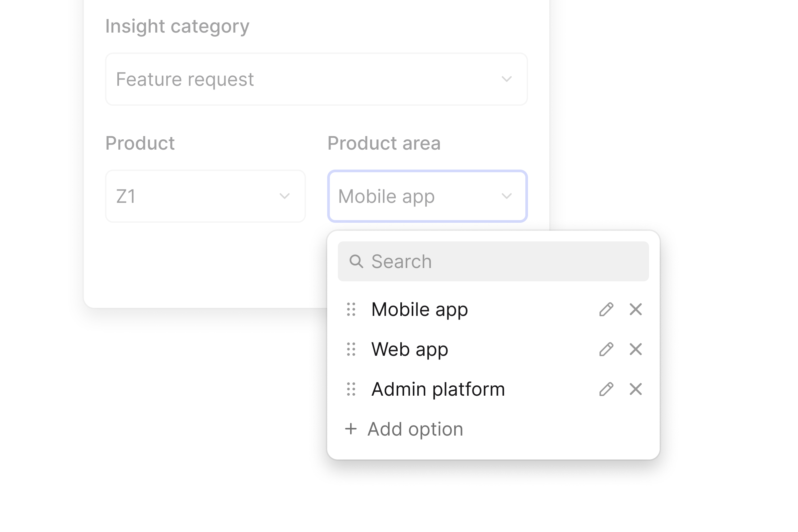Click the magnifier icon in the search box

[356, 262]
